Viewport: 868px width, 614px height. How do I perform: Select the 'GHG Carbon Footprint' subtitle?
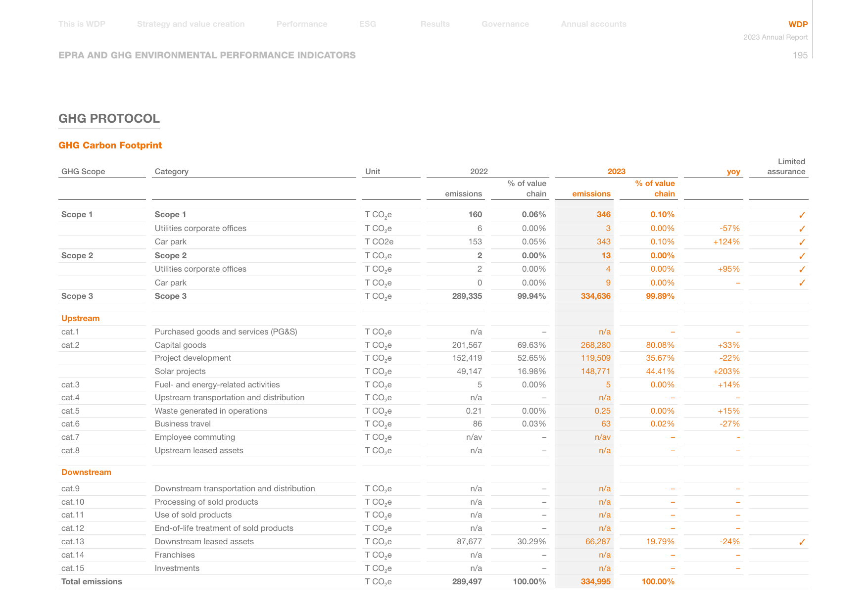point(110,145)
